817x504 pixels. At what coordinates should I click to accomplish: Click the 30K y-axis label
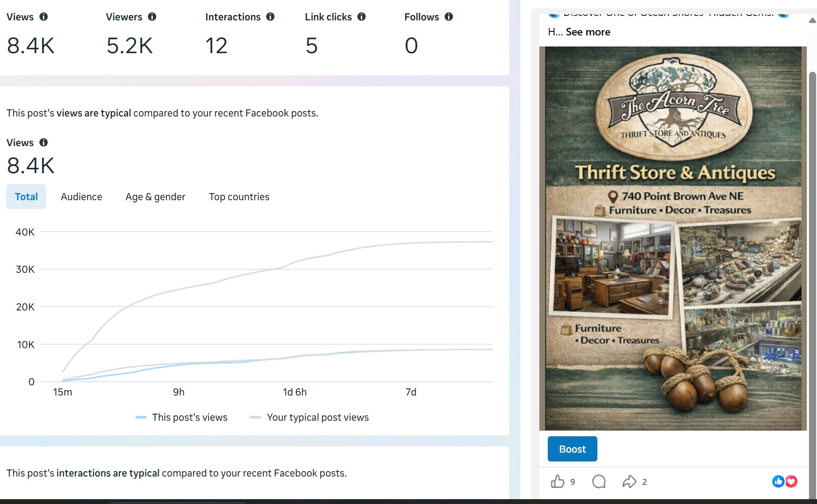coord(25,269)
